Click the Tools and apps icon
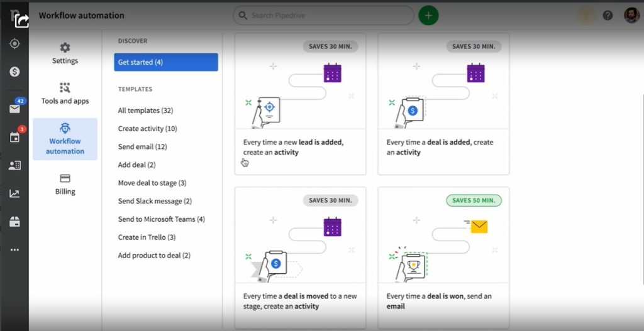Screen dimensions: 644x331 [65, 87]
